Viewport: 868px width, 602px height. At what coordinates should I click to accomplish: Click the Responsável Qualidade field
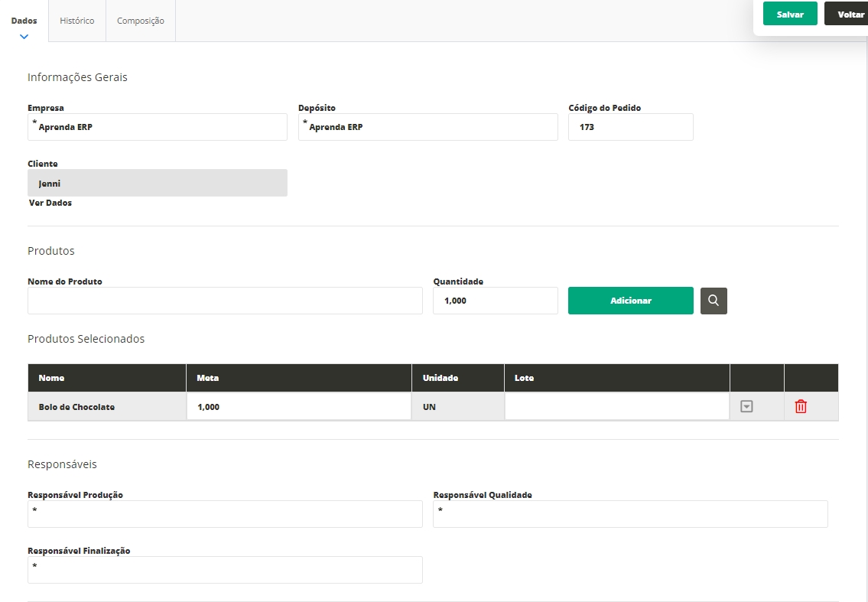coord(630,514)
